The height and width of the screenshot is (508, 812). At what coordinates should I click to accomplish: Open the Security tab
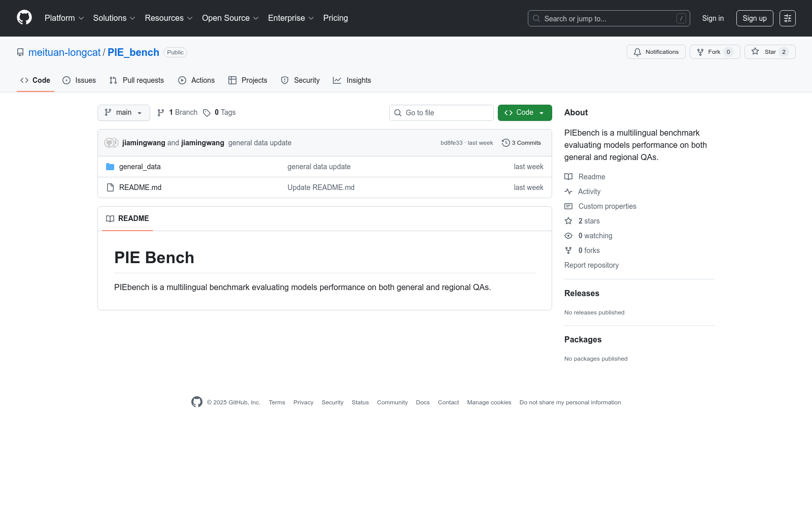click(300, 80)
